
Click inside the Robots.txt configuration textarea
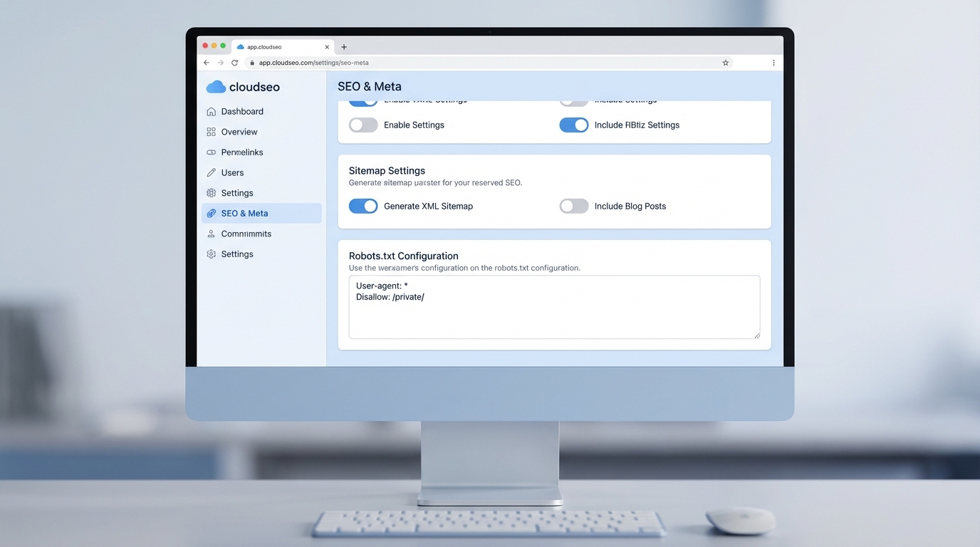[x=554, y=313]
